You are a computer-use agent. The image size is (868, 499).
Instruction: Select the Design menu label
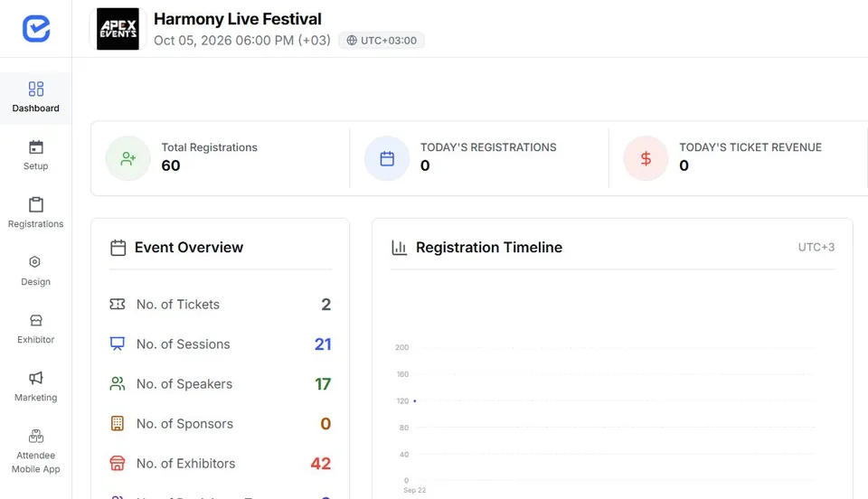tap(36, 281)
